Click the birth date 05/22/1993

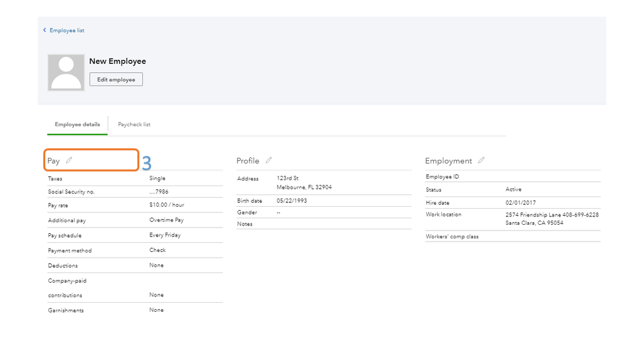[x=293, y=201]
